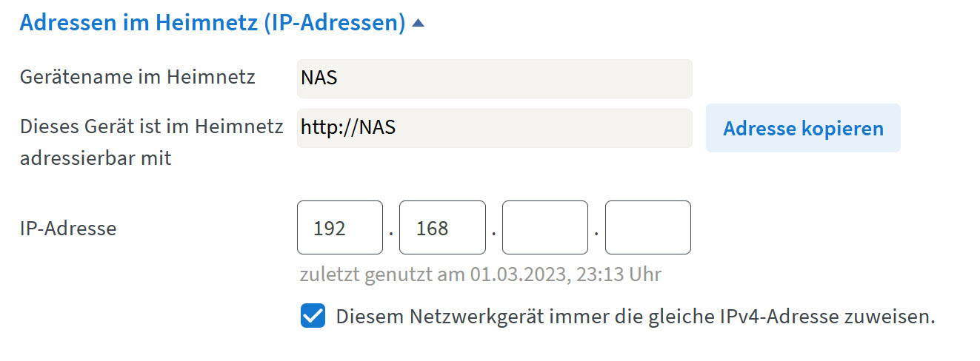The height and width of the screenshot is (361, 980).
Task: Select the second IP octet field showing 168
Action: click(x=442, y=228)
